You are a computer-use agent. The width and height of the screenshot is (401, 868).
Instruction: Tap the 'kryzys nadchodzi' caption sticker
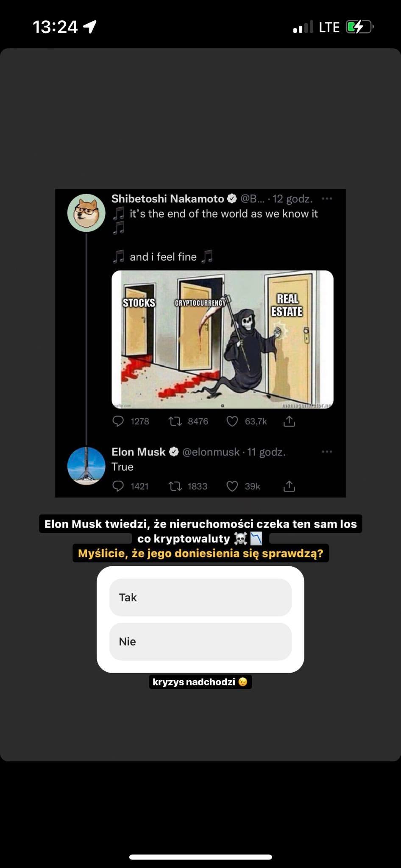pos(200,682)
